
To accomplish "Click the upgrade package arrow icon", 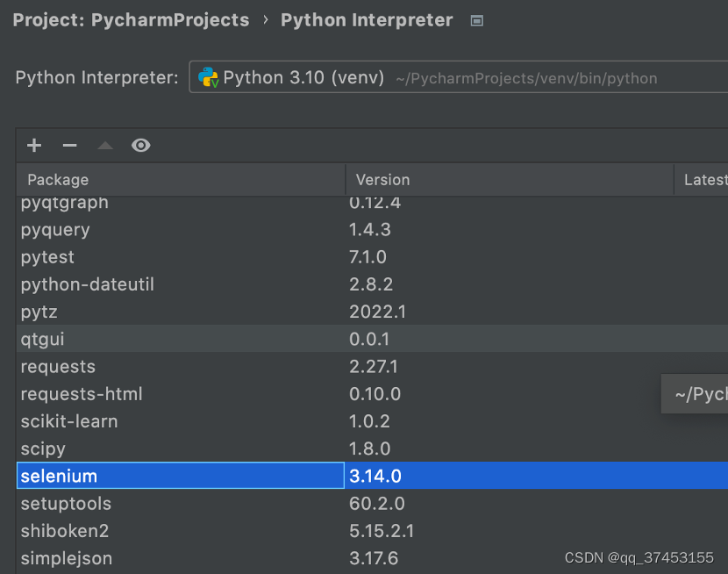I will [105, 146].
